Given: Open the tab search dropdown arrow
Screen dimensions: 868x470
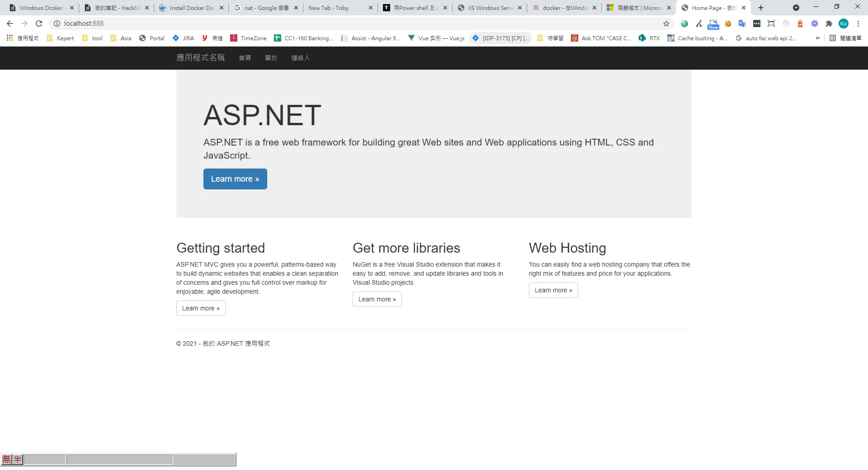Looking at the screenshot, I should (x=796, y=8).
